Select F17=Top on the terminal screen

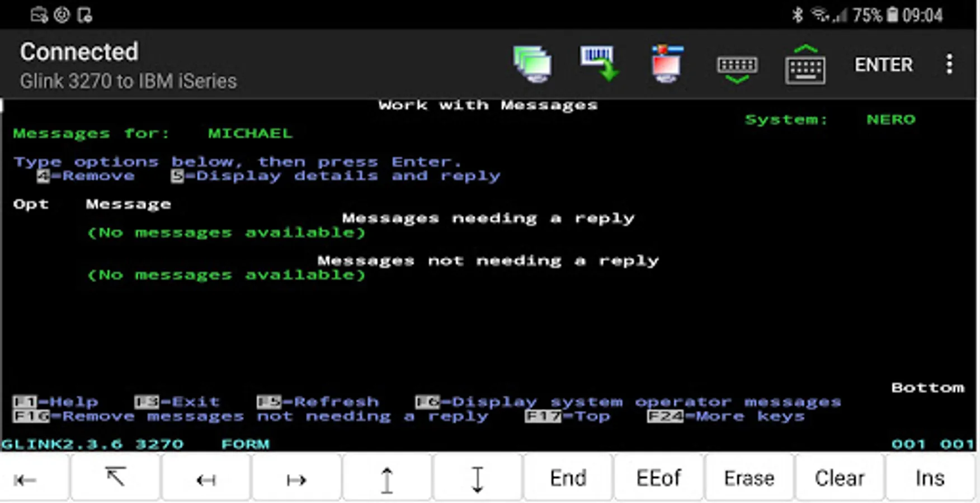click(567, 416)
